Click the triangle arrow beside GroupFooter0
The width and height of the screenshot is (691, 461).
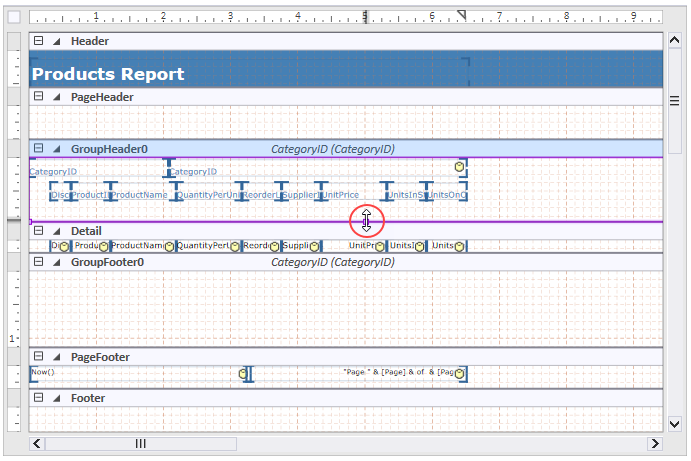[x=56, y=262]
